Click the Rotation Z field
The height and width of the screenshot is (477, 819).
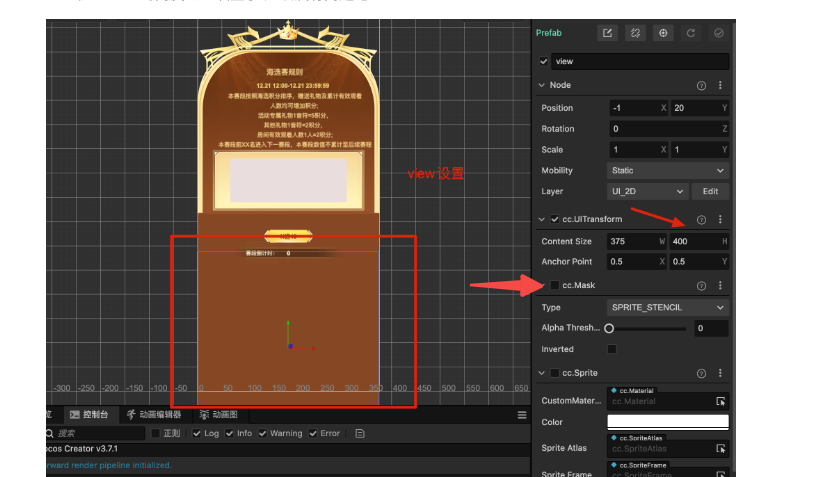(x=669, y=129)
